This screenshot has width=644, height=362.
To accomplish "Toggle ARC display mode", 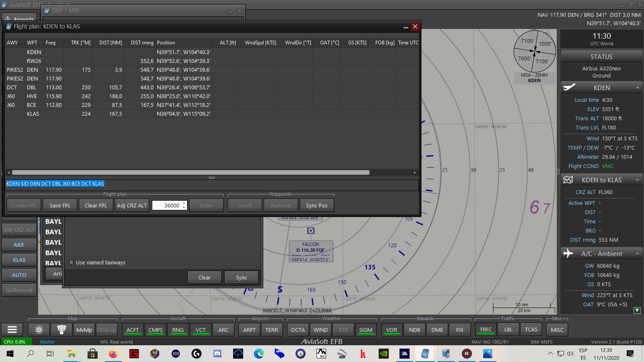I will pos(223,330).
